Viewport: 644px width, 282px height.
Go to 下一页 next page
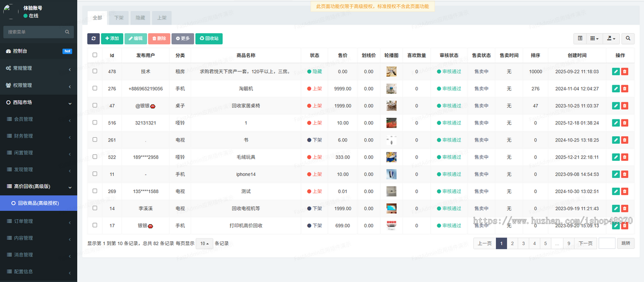tap(586, 243)
